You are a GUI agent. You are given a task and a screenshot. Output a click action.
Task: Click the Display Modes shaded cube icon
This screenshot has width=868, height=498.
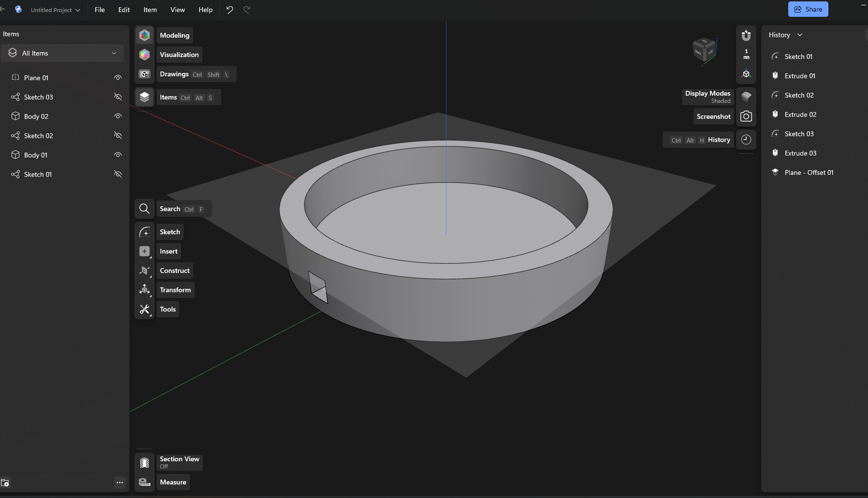pyautogui.click(x=746, y=97)
